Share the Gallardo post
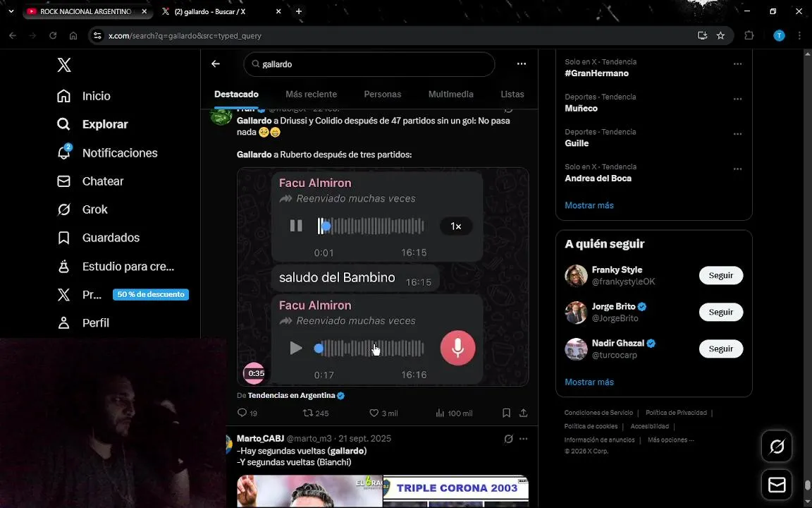The width and height of the screenshot is (812, 508). [x=524, y=413]
